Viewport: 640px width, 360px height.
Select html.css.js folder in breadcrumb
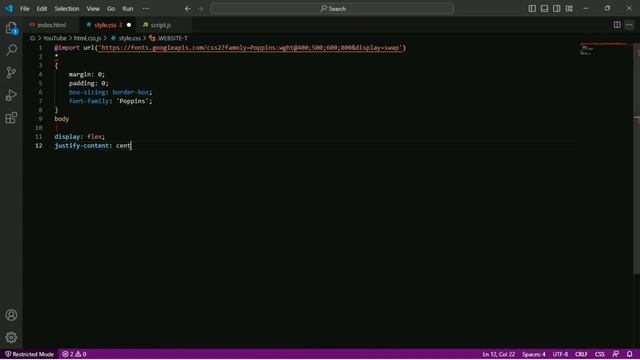pos(87,38)
